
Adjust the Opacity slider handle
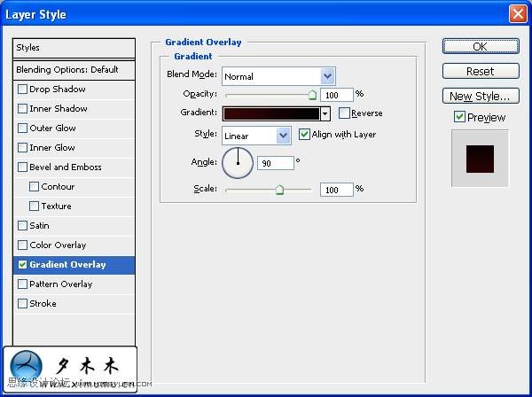click(312, 95)
